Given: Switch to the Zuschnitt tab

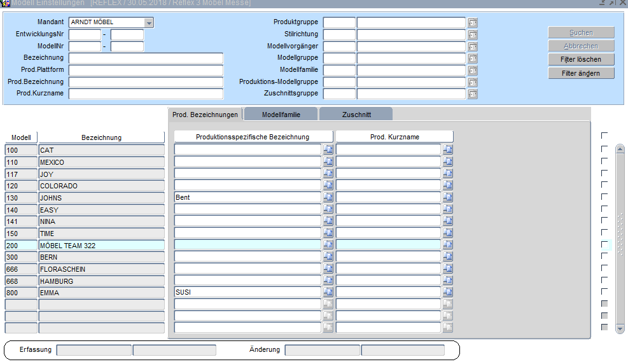Looking at the screenshot, I should pos(356,115).
